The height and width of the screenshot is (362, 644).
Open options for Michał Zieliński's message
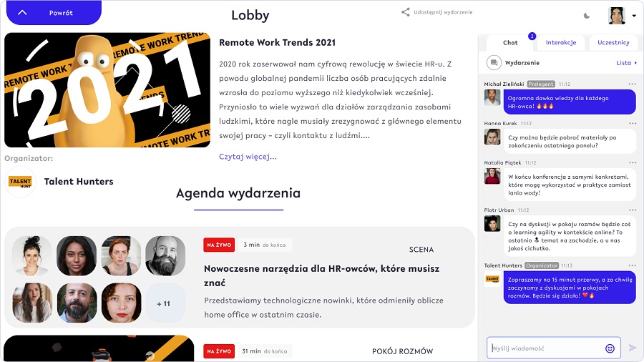point(632,84)
